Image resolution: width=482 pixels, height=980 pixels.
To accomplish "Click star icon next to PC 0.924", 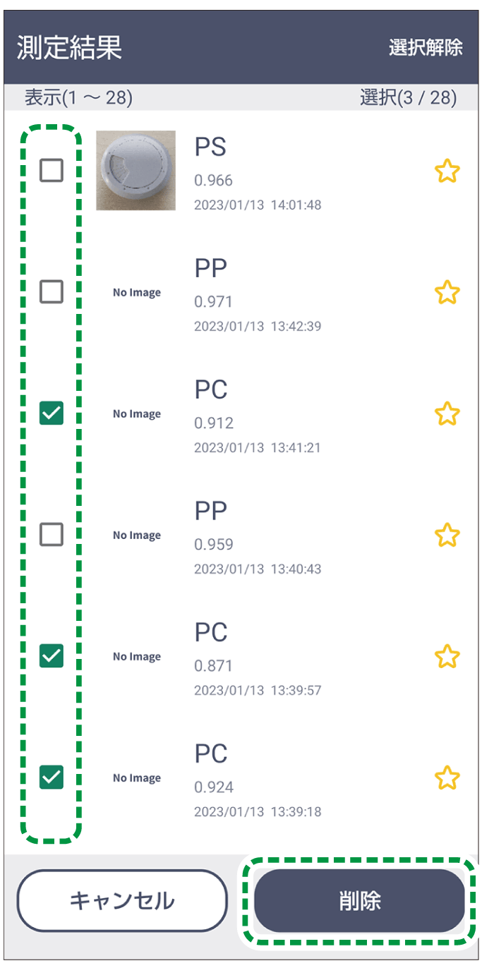I will click(447, 778).
